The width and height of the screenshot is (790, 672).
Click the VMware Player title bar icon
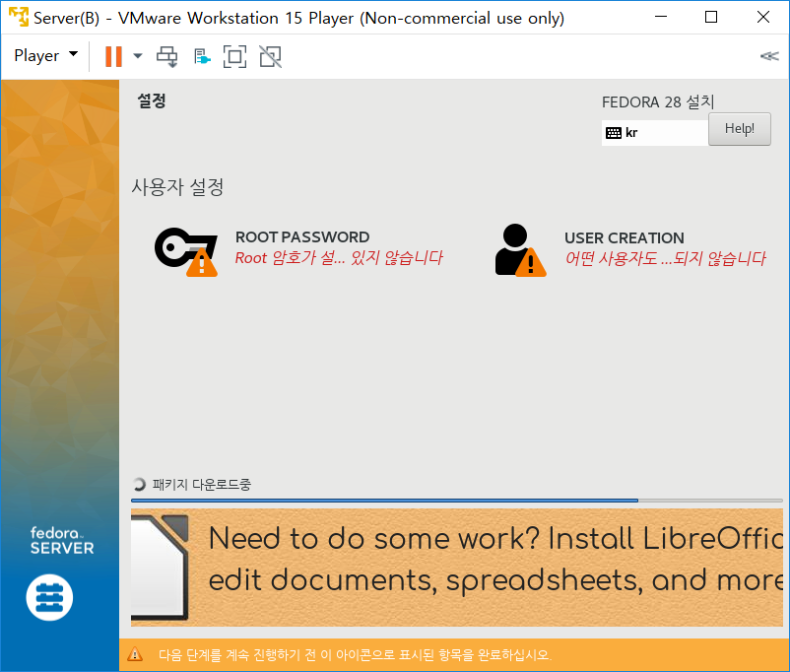19,17
